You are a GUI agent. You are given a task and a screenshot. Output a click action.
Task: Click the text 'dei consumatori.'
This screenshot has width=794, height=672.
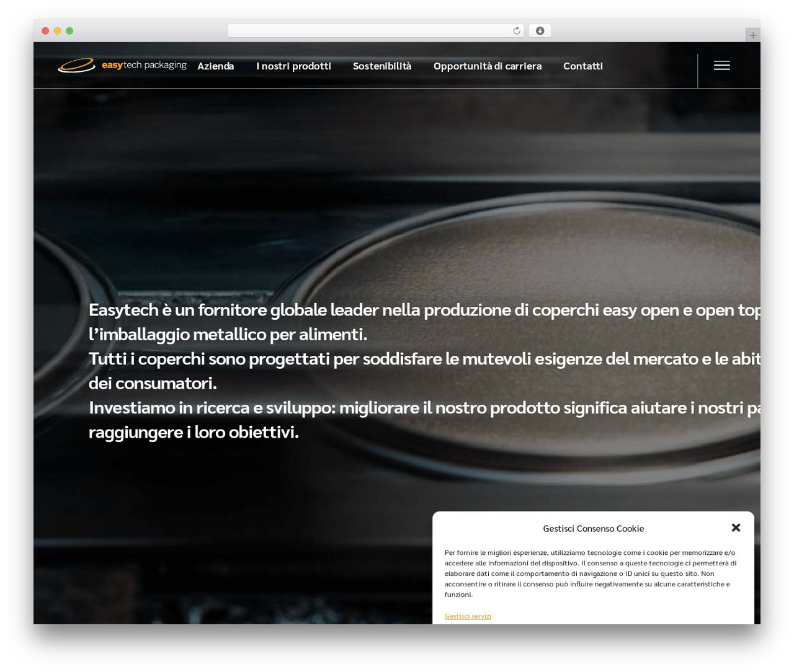click(153, 383)
